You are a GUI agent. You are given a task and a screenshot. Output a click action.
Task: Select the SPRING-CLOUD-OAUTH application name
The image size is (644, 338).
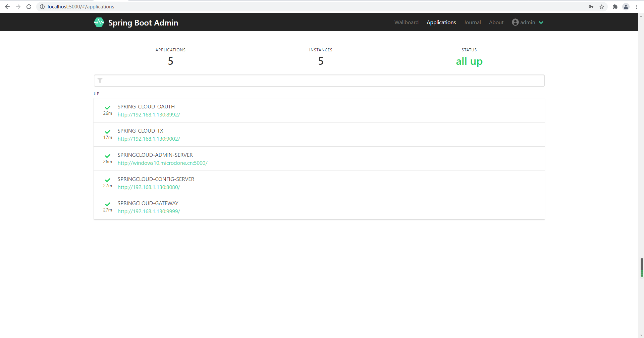pos(146,106)
